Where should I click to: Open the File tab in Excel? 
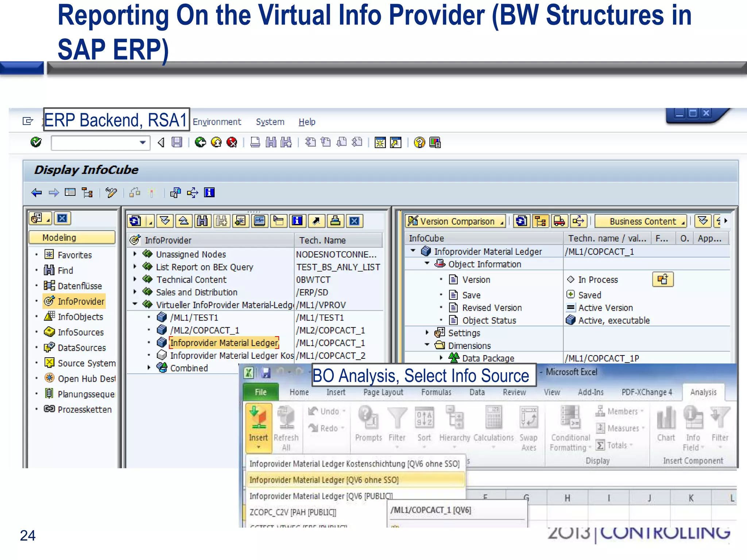260,392
